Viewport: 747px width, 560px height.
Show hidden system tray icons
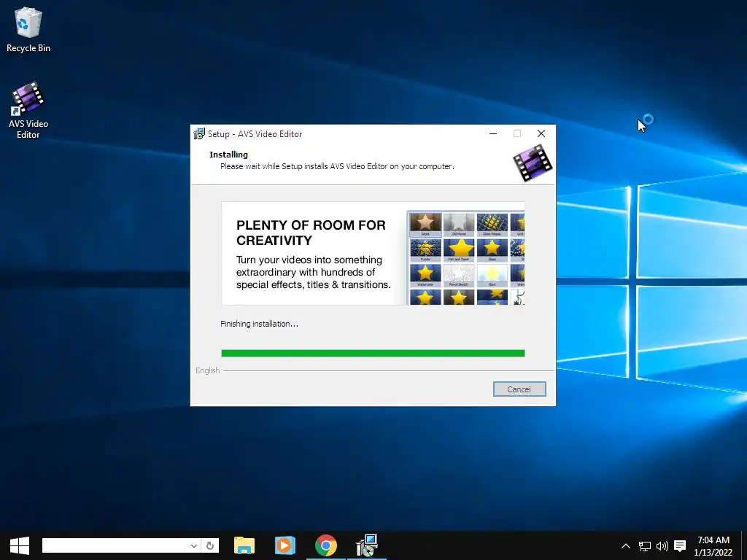(626, 545)
